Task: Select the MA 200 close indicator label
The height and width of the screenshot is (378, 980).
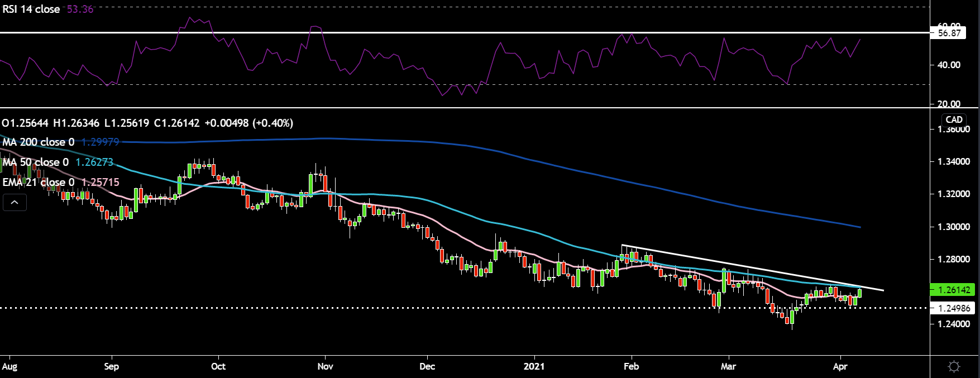Action: [39, 142]
